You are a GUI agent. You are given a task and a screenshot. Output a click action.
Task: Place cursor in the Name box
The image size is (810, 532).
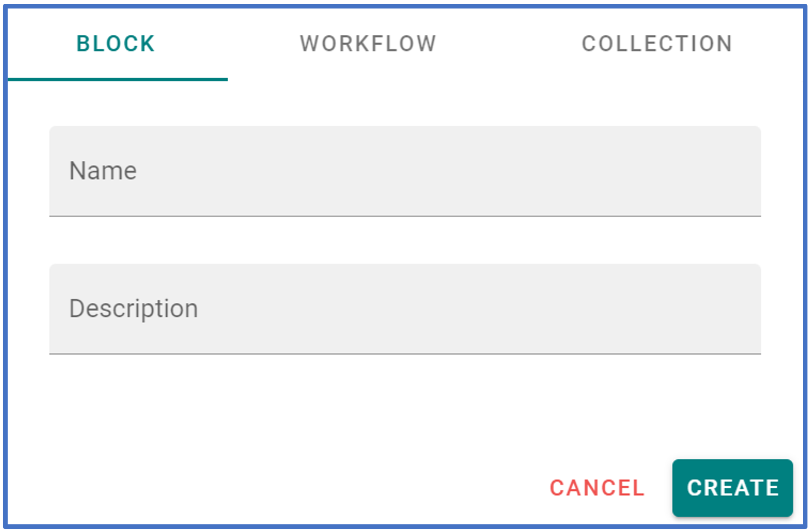pos(404,171)
